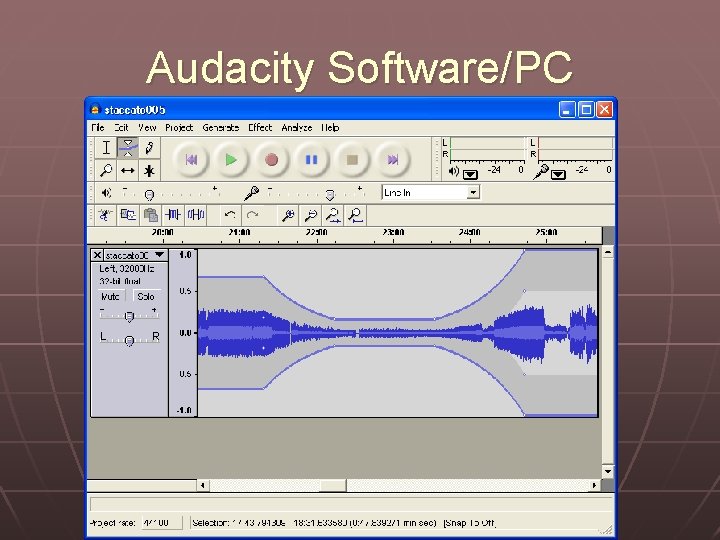Screen dimensions: 720x540
Task: Click the Project rate field
Action: point(162,523)
